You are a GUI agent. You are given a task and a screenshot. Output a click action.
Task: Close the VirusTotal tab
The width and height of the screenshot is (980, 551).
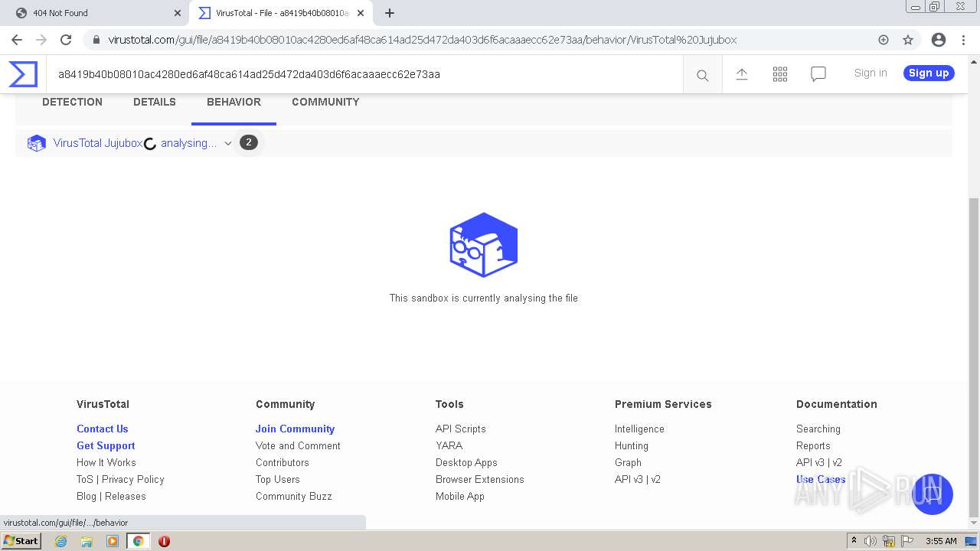(361, 13)
